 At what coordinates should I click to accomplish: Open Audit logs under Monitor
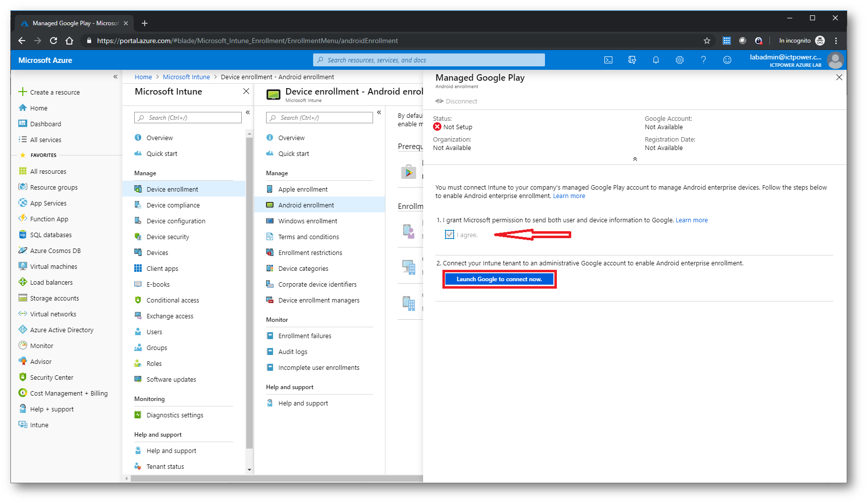click(x=292, y=352)
